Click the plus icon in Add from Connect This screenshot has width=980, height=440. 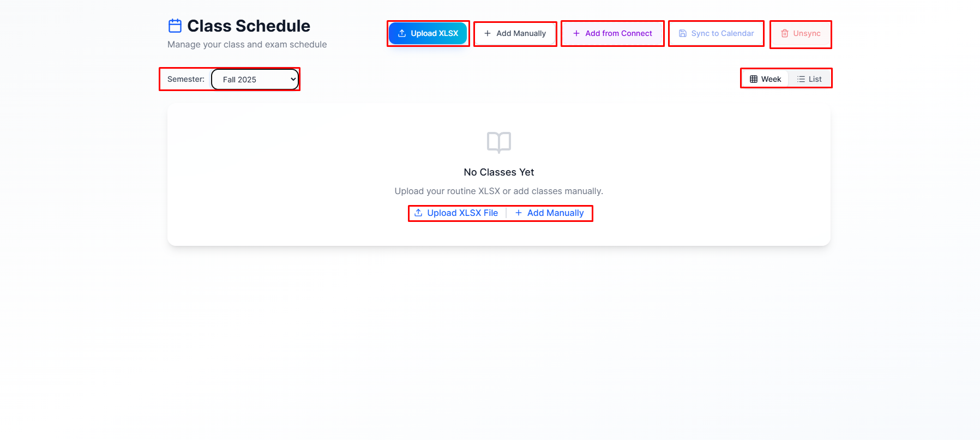(575, 33)
